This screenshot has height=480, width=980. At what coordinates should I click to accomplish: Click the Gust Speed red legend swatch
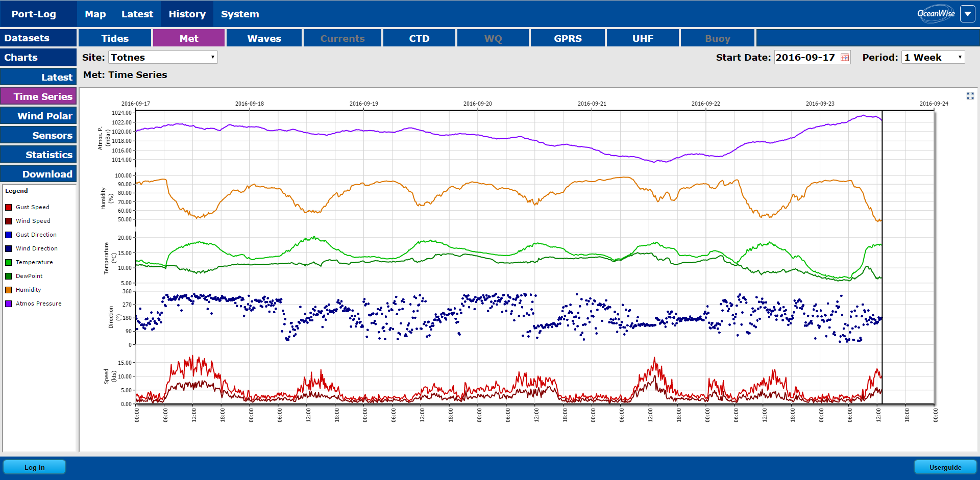(x=9, y=207)
